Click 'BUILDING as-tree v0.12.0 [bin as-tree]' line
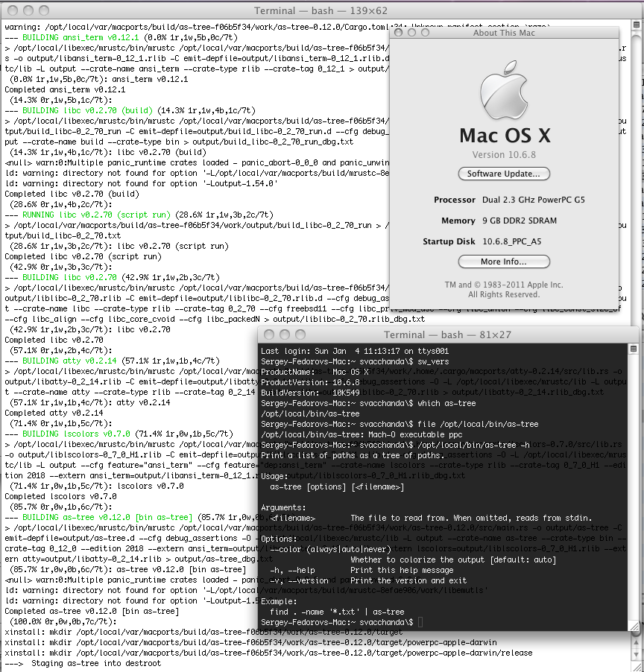 (x=130, y=517)
